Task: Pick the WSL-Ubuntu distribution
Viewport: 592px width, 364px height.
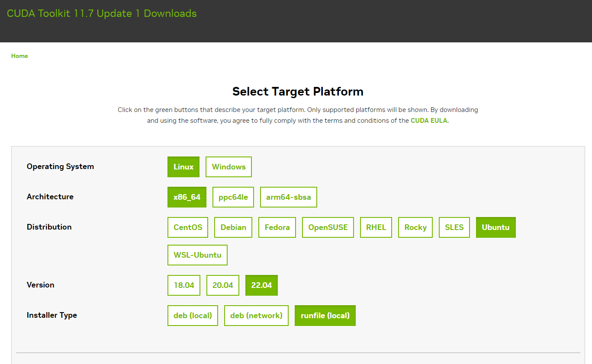Action: tap(197, 255)
